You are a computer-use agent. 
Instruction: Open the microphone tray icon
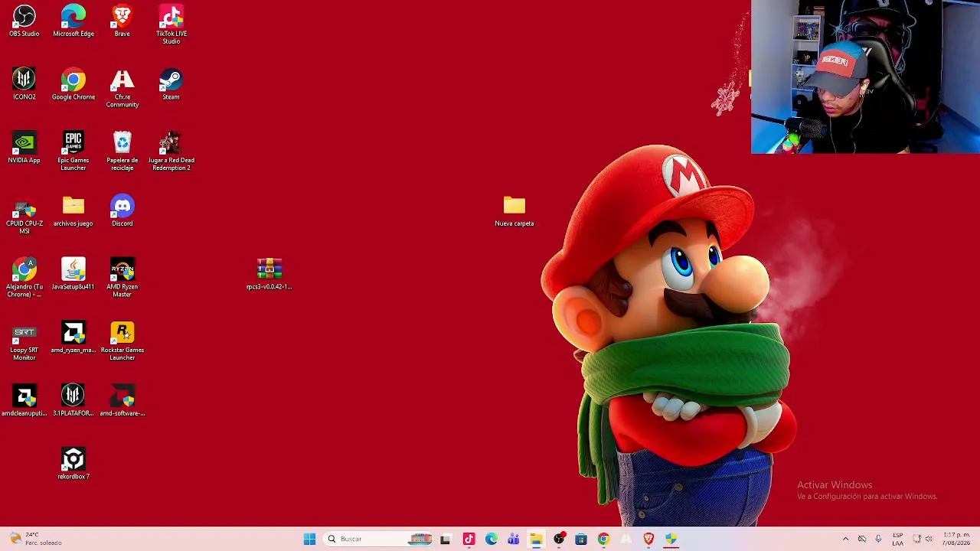(x=878, y=539)
